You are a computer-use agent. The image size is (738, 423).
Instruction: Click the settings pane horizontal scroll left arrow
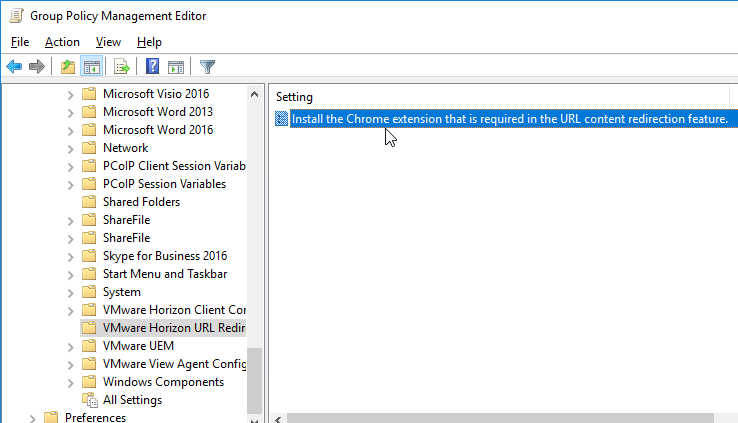coord(279,419)
